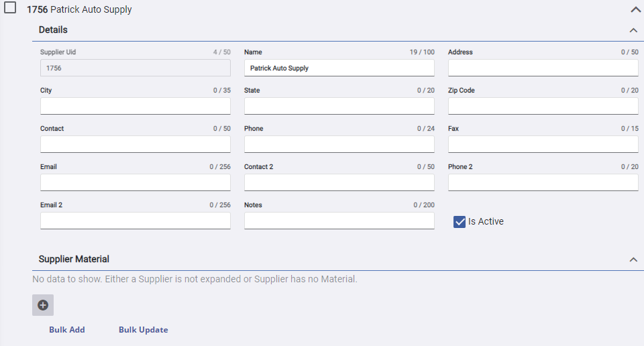Click into the City field

coord(135,107)
